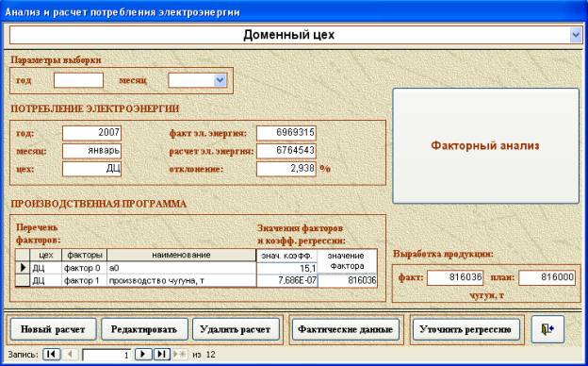Click расчет эл. энергия value 6764543
Image resolution: width=588 pixels, height=366 pixels.
point(286,151)
